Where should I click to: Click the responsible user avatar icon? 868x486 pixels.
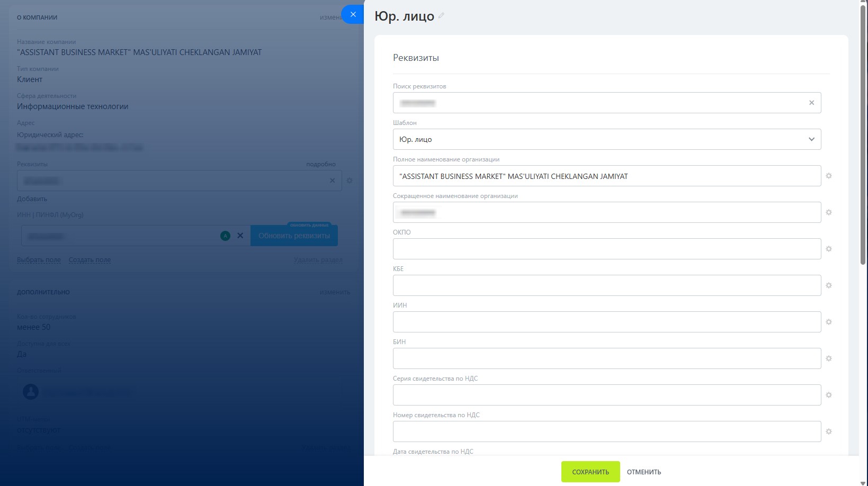coord(31,392)
